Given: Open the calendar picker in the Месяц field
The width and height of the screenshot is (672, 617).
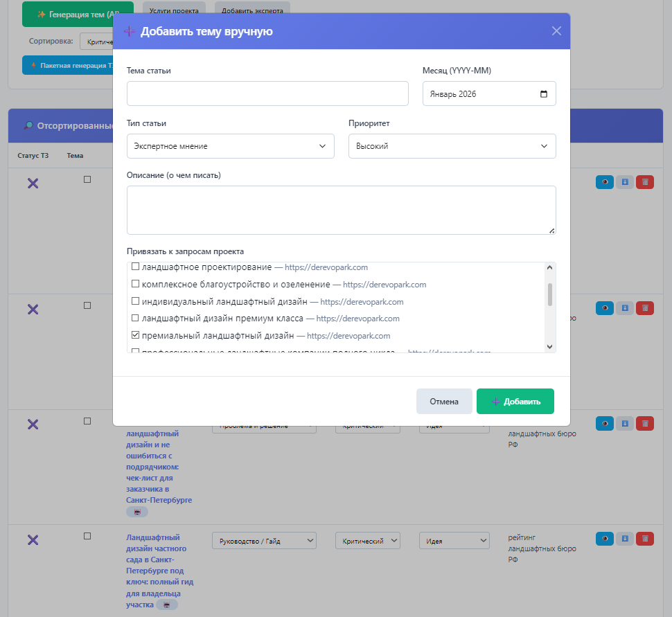Looking at the screenshot, I should click(543, 94).
